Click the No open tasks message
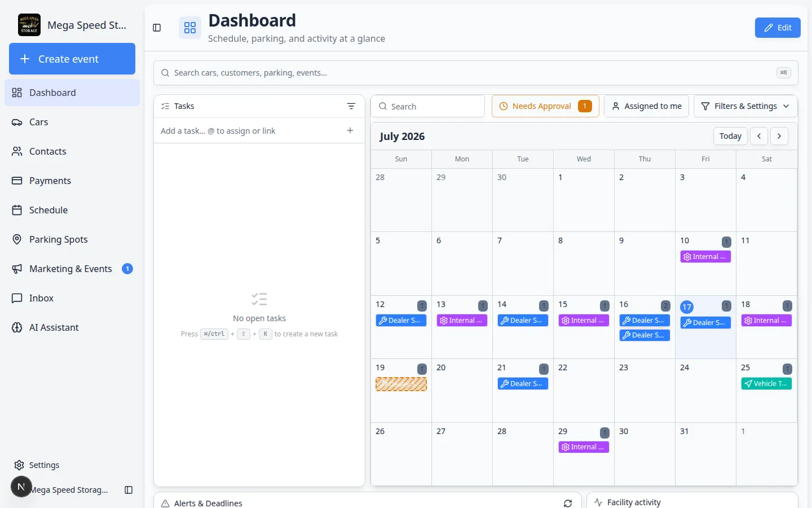Image resolution: width=812 pixels, height=508 pixels. coord(259,318)
